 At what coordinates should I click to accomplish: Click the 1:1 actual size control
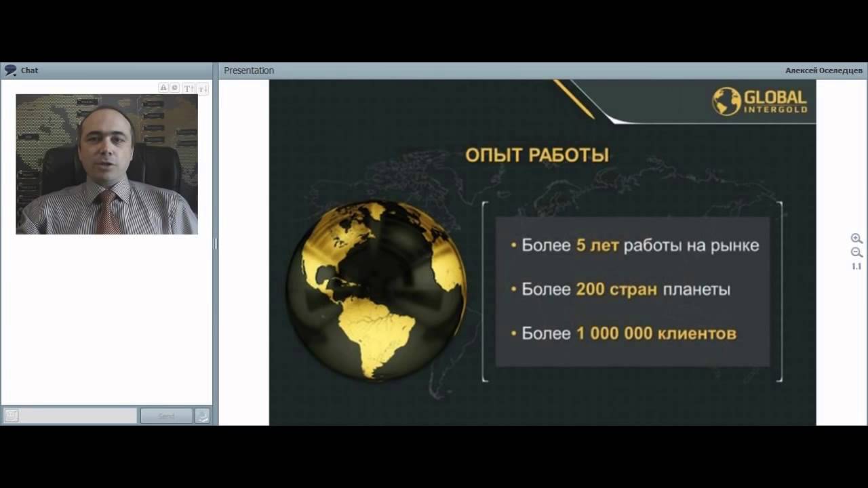coord(856,266)
